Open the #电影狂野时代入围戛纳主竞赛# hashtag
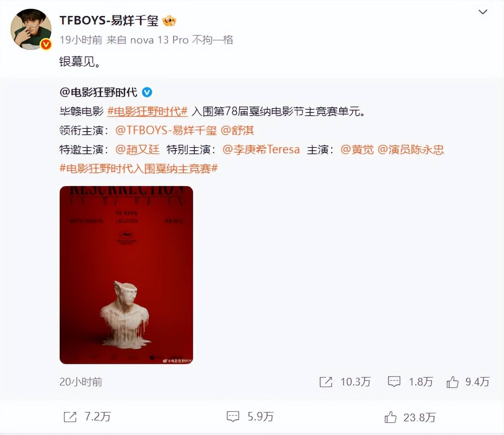 [x=139, y=169]
